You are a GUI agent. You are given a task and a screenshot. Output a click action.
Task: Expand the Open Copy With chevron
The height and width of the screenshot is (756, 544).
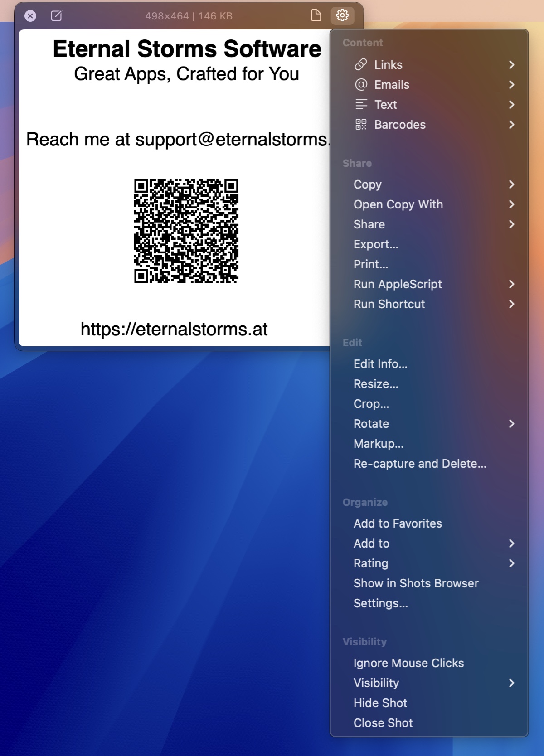tap(512, 204)
